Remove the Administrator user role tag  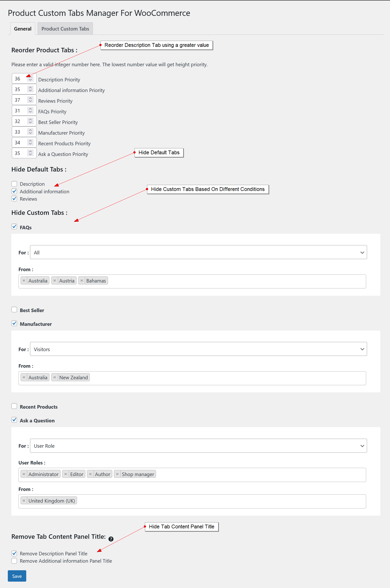[x=24, y=474]
